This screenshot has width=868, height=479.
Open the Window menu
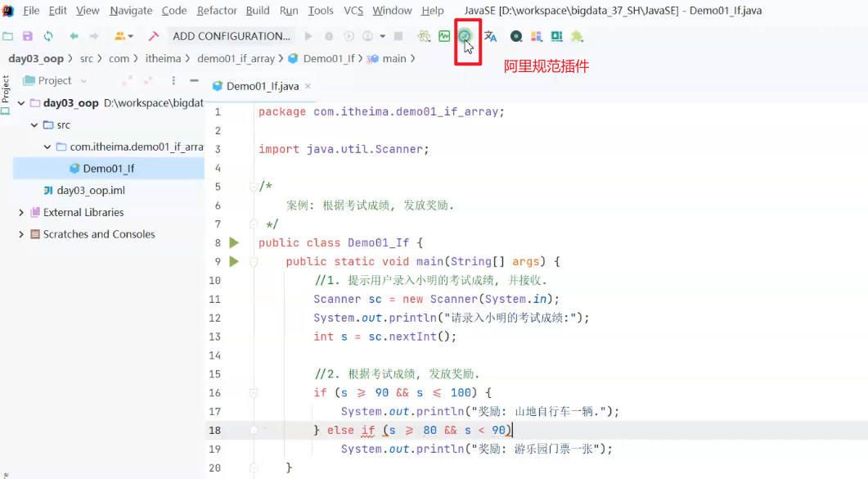coord(392,11)
